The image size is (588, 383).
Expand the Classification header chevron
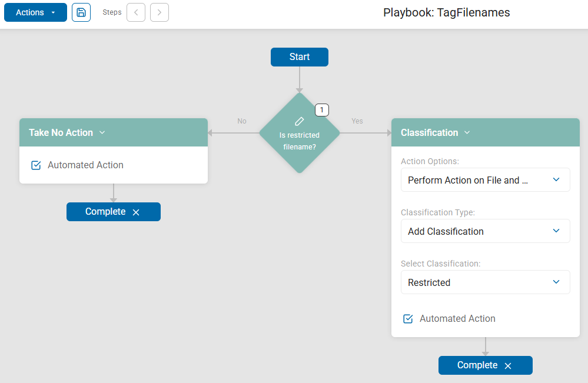(467, 133)
